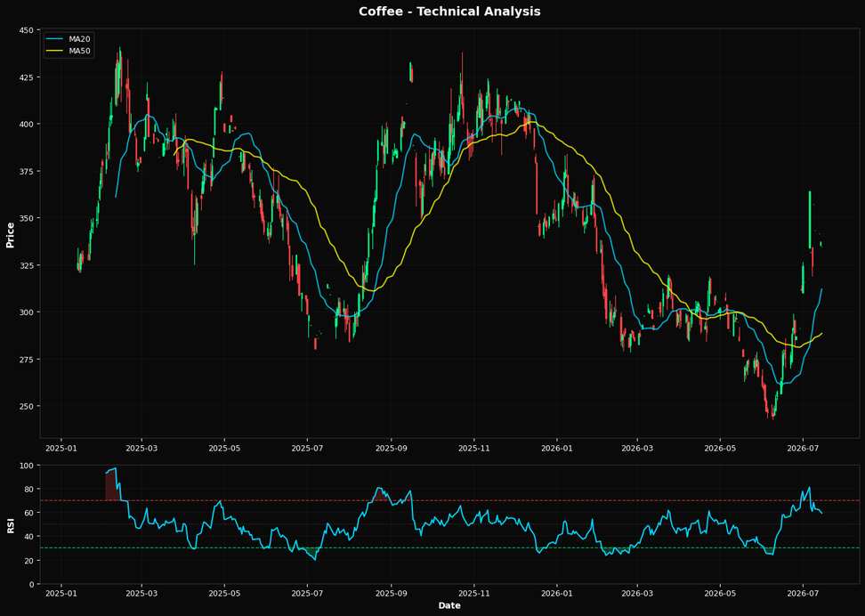Select the 300 price tick label
865x616 pixels.
[x=27, y=312]
